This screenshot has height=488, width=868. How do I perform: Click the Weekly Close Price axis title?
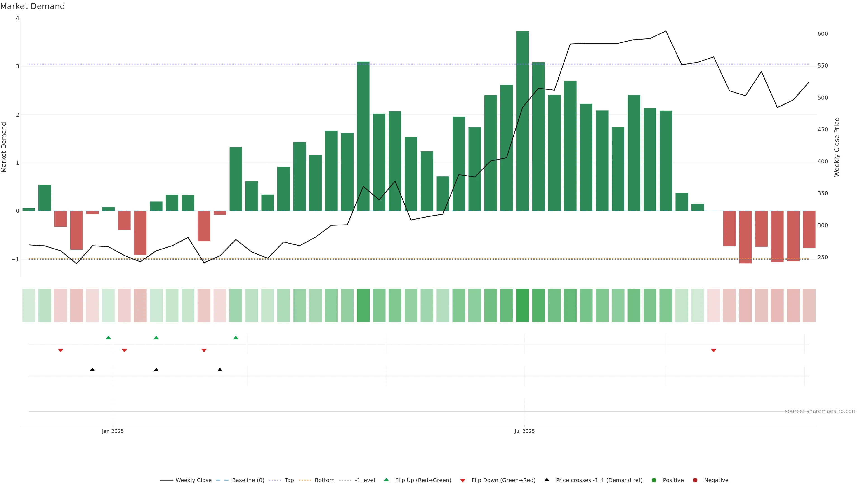[x=837, y=147]
